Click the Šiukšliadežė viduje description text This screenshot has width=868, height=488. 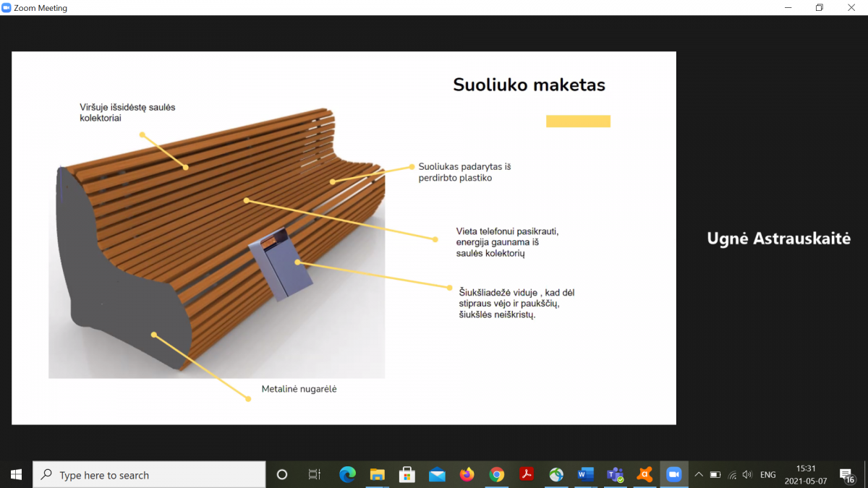click(x=516, y=304)
